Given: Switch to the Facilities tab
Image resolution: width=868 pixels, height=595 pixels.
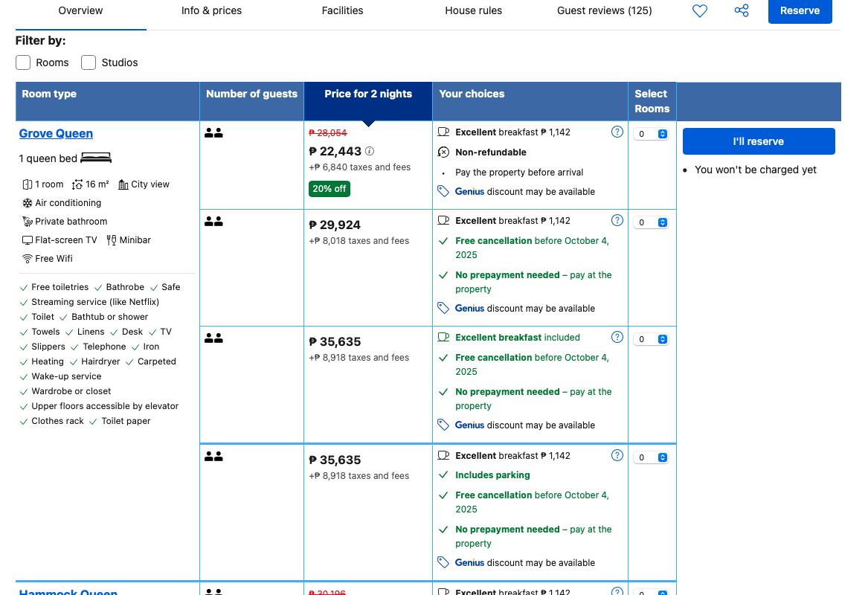Looking at the screenshot, I should point(342,11).
